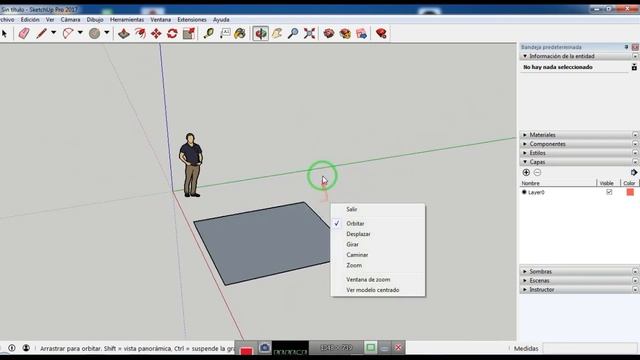Open the Herramientas menu
640x360 pixels.
[x=127, y=20]
